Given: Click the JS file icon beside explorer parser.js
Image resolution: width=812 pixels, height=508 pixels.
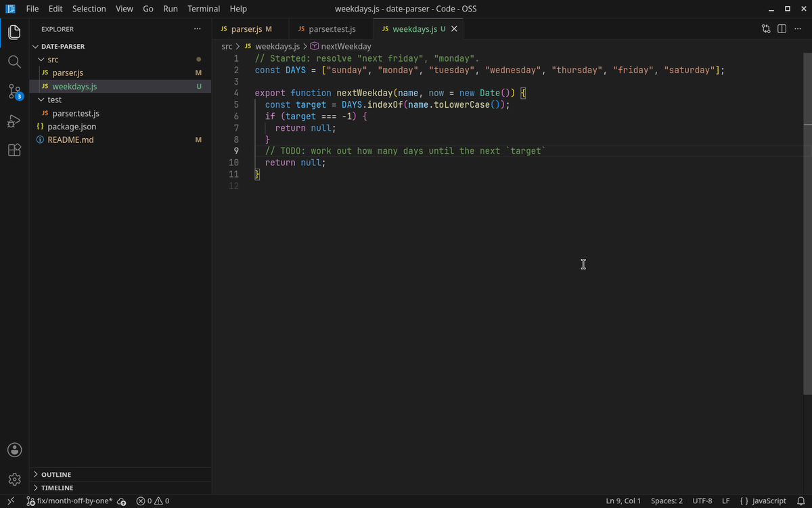Looking at the screenshot, I should point(45,73).
